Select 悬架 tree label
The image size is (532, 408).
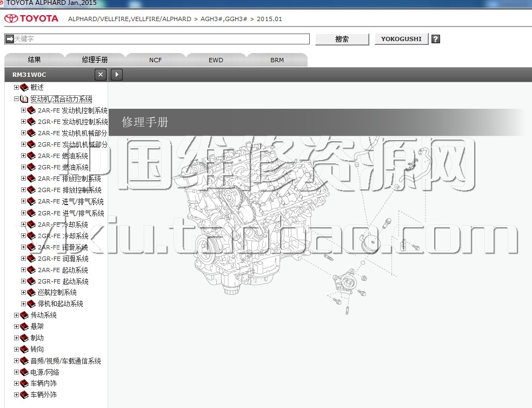click(37, 326)
